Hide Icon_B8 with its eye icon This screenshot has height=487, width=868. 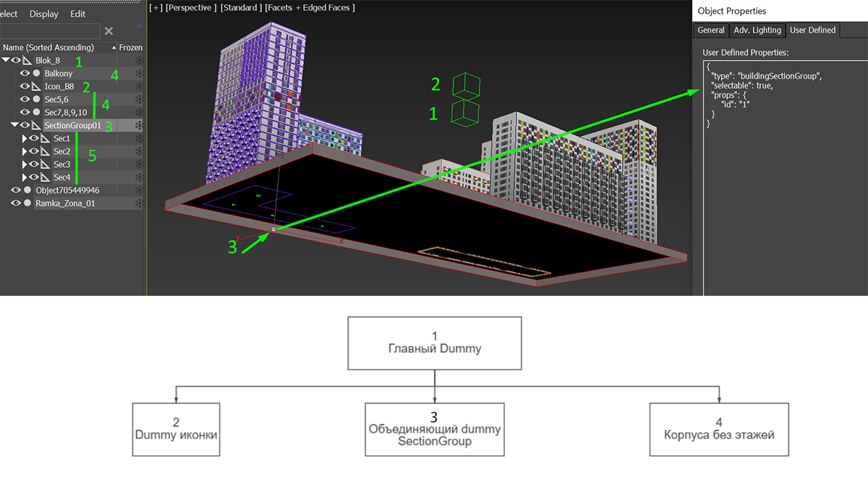pos(25,87)
